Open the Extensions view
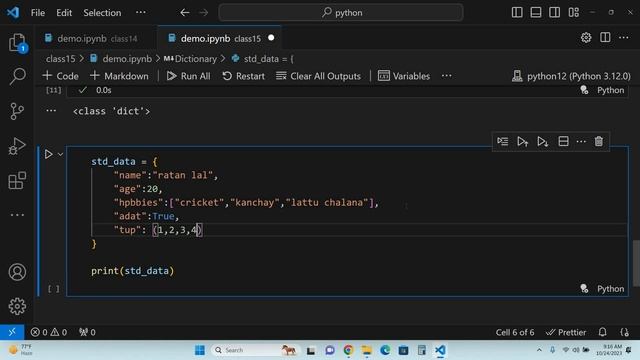 [x=17, y=180]
